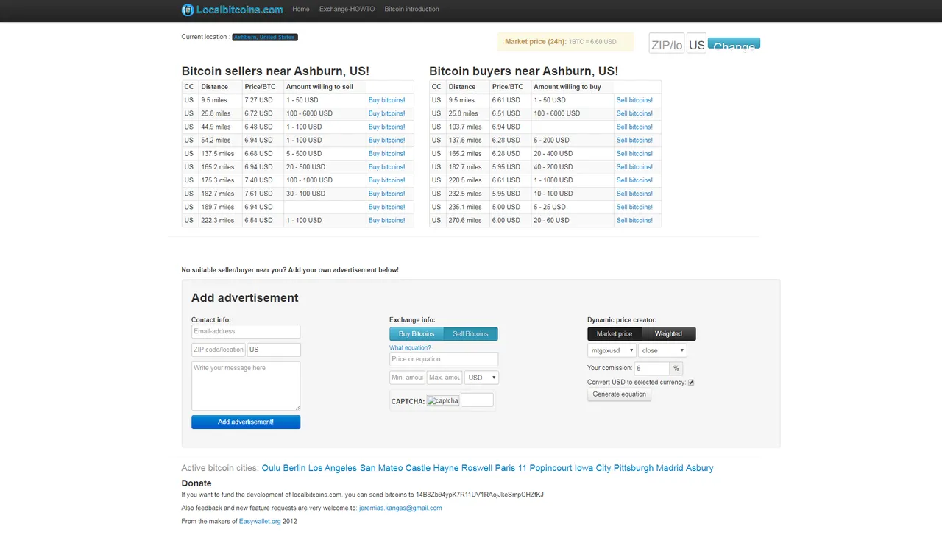Image resolution: width=942 pixels, height=560 pixels.
Task: Click the top ZIP/location field
Action: (667, 43)
